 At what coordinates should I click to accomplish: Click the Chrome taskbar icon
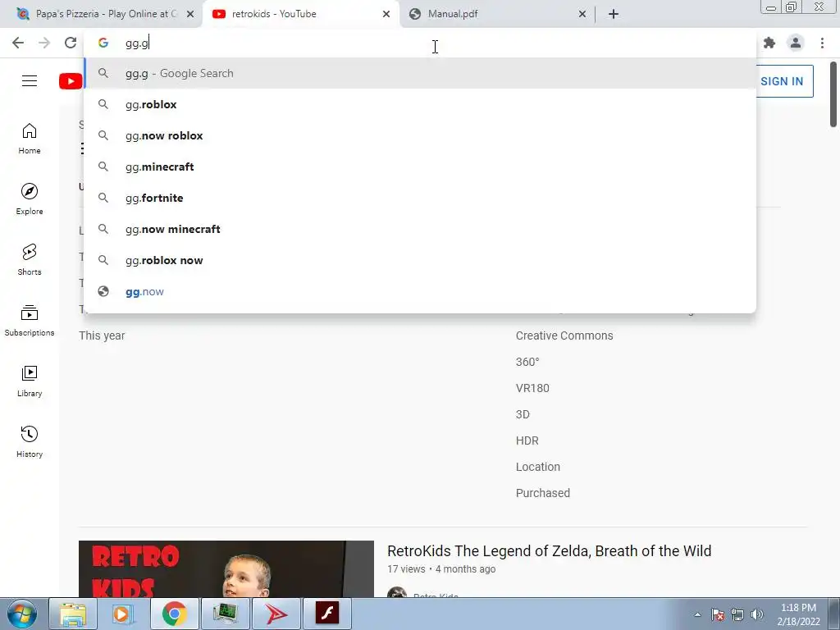tap(174, 614)
